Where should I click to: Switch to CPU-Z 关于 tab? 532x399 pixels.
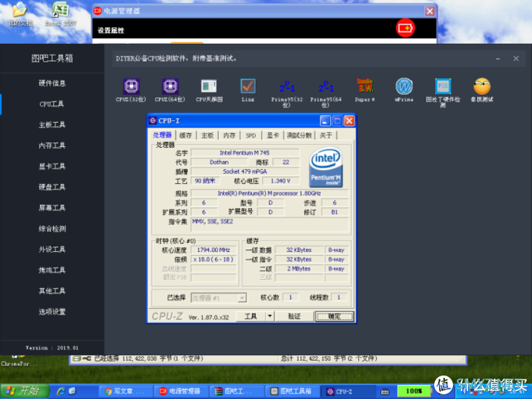point(325,135)
